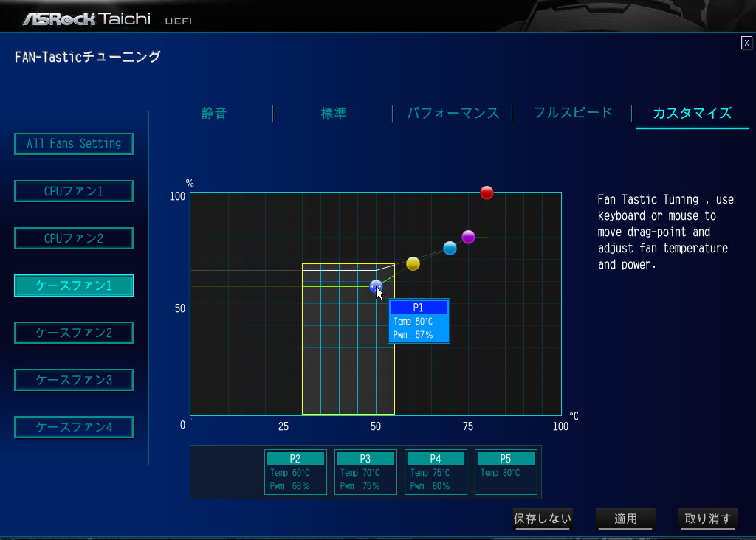Image resolution: width=756 pixels, height=540 pixels.
Task: Choose ケースファン4
Action: tap(74, 427)
